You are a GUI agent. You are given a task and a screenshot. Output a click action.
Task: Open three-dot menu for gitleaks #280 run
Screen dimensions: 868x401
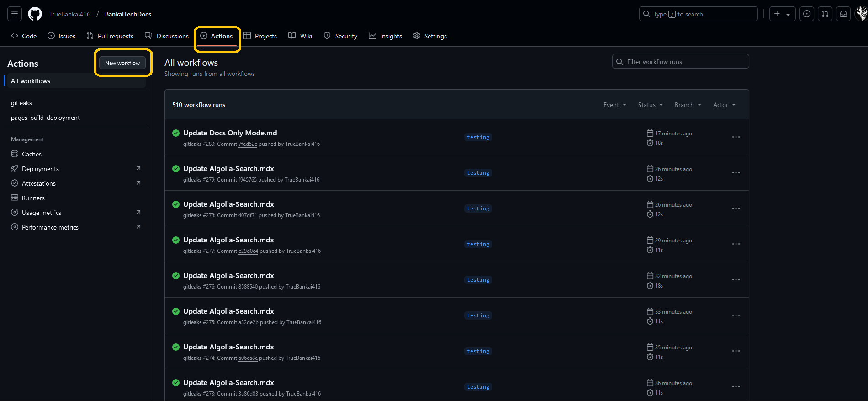[736, 137]
